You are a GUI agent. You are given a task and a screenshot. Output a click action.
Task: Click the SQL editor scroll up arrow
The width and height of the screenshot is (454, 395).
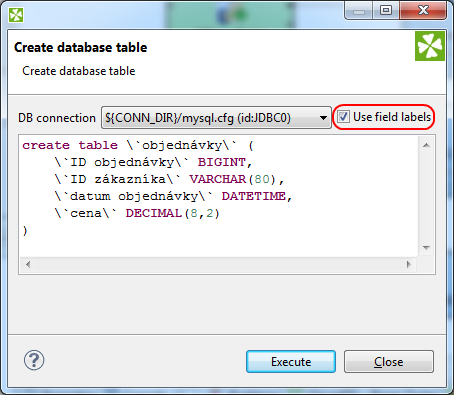426,145
